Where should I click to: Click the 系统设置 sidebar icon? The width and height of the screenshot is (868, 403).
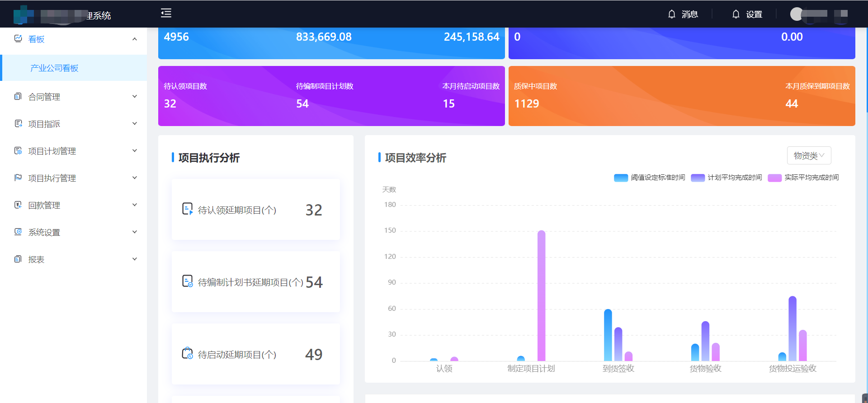[x=18, y=232]
